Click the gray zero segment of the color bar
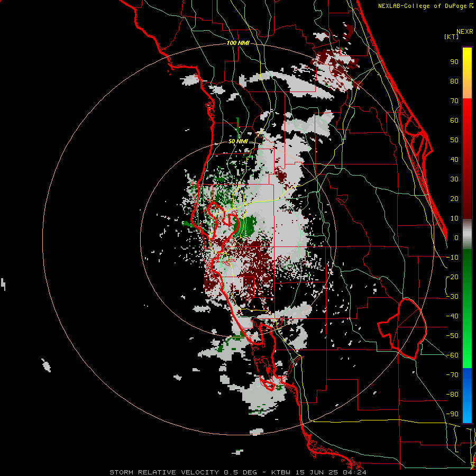Screen dimensions: 476x476 pos(467,234)
